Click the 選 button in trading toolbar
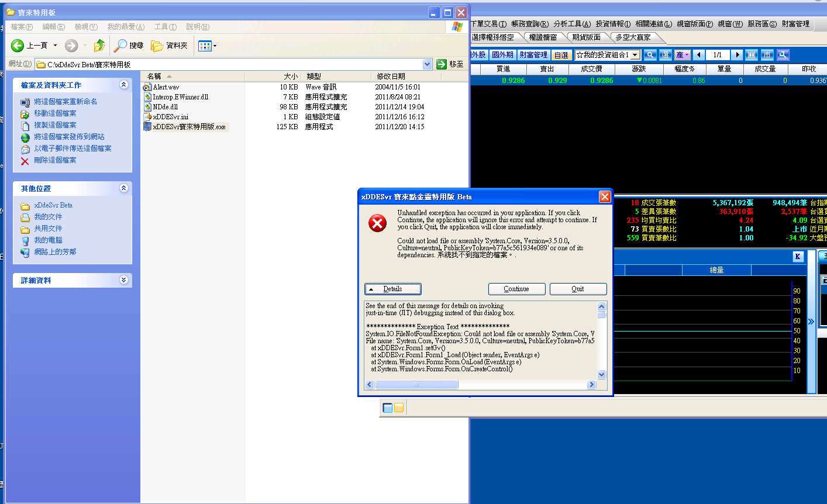Image resolution: width=827 pixels, height=504 pixels. click(x=665, y=55)
